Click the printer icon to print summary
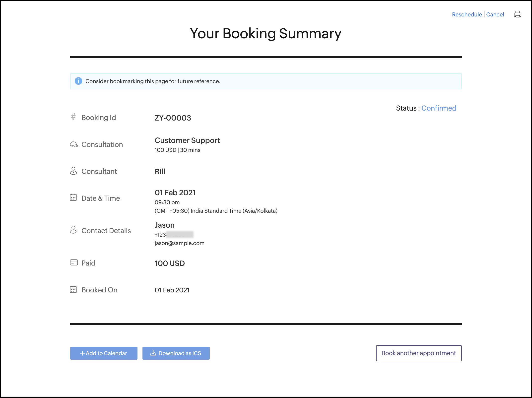The width and height of the screenshot is (532, 398). [518, 14]
